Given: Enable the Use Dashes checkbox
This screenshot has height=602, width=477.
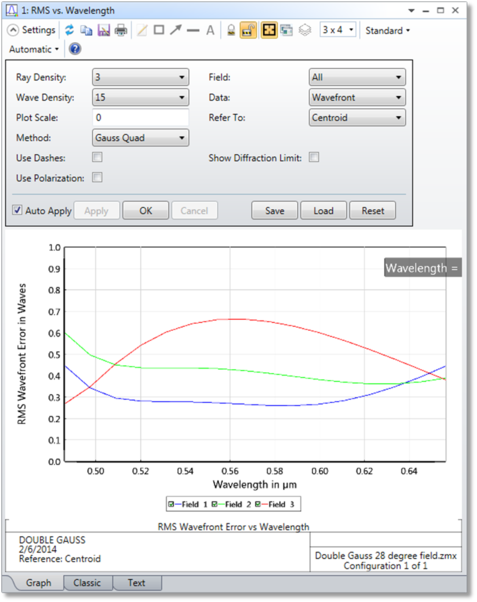Looking at the screenshot, I should click(97, 157).
